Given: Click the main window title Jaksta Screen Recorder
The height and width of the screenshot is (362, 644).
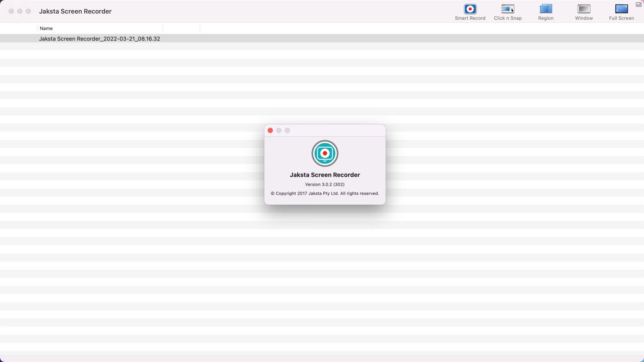Looking at the screenshot, I should [75, 11].
